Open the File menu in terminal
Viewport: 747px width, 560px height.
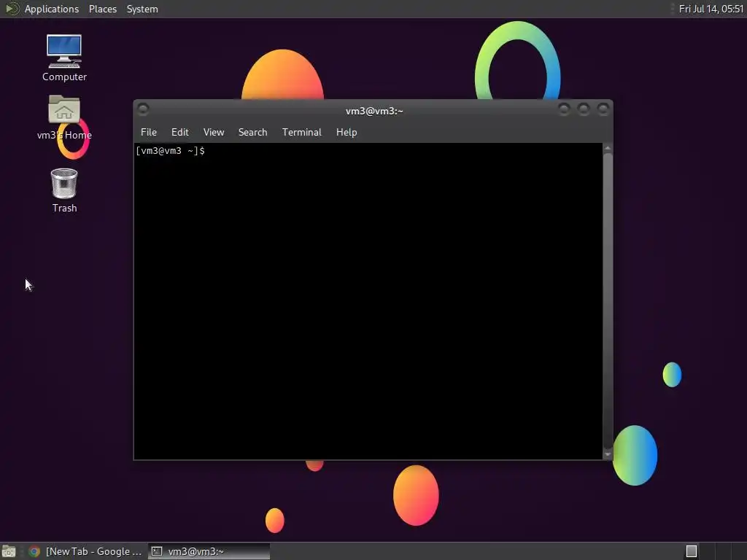[x=149, y=133]
